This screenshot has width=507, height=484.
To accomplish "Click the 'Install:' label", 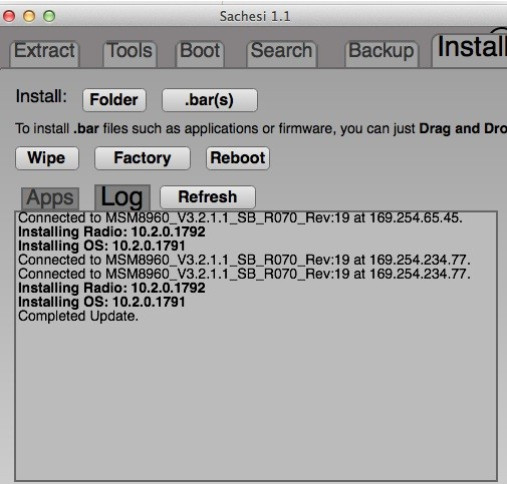I will tap(41, 96).
